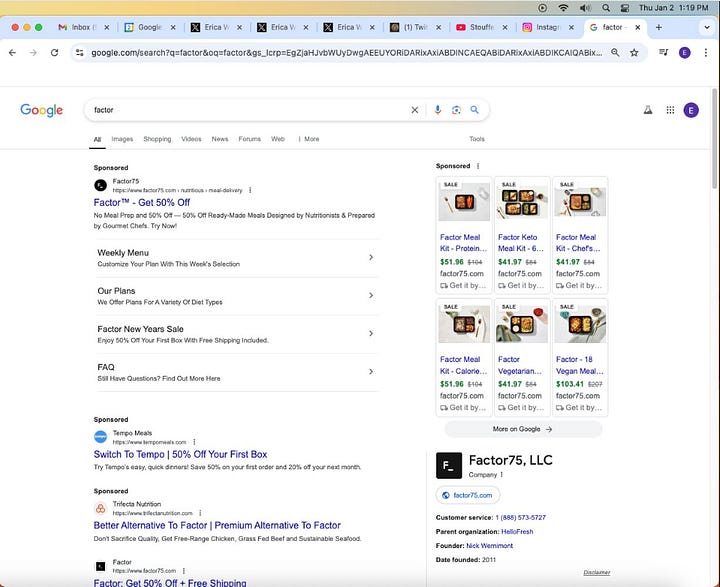Open Factor™ - Get 50% Off ad link

point(141,203)
